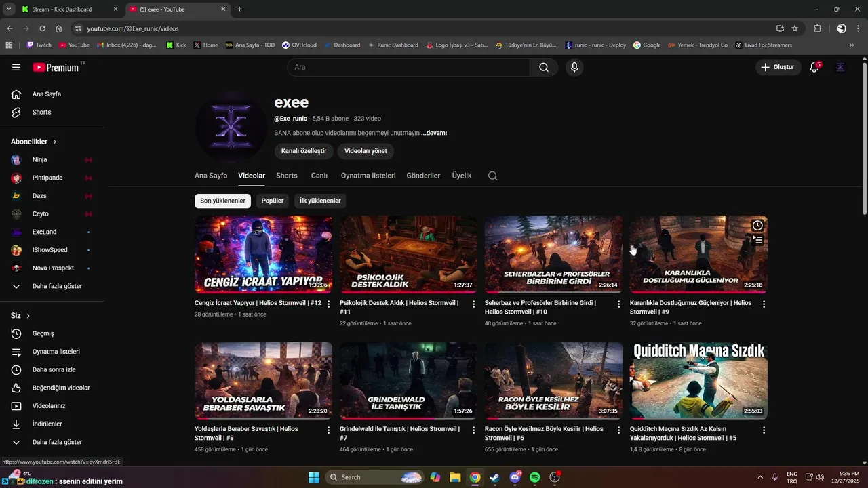Open options for Yoldaşlarla Beraber Savaştık video
868x488 pixels.
point(329,430)
